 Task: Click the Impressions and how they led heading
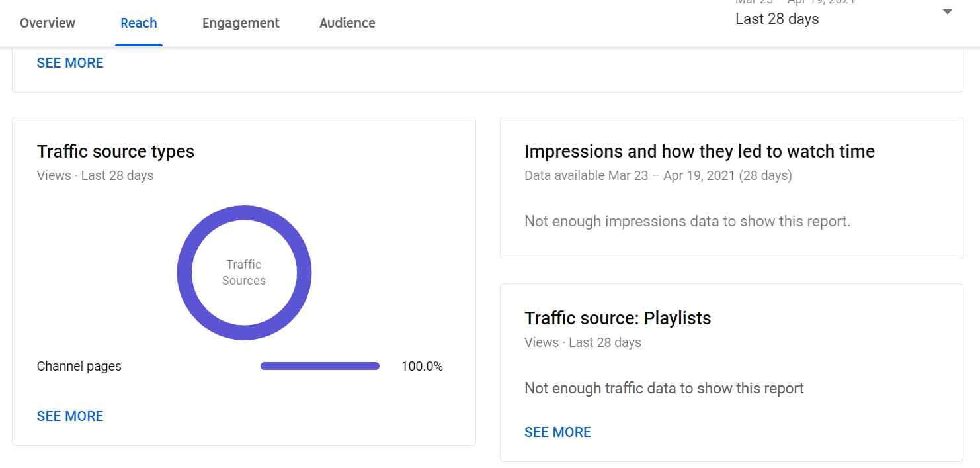[700, 152]
